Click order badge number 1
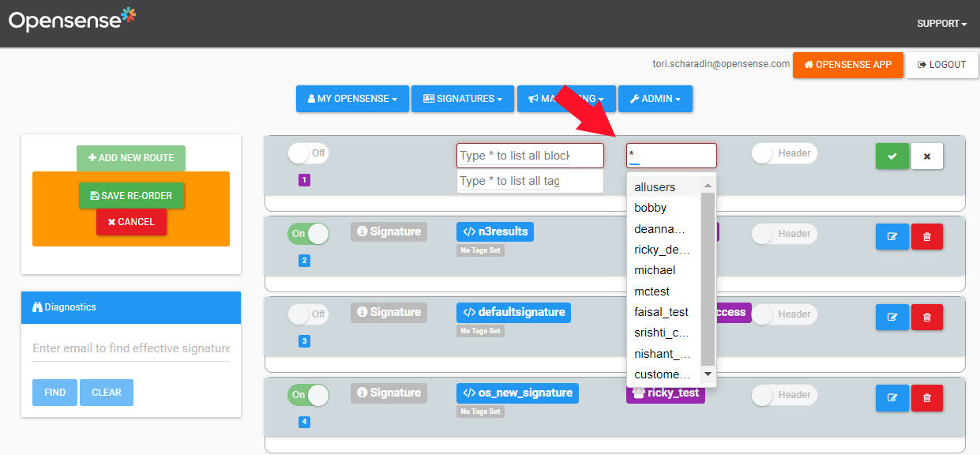Screen dimensions: 980x455 point(305,180)
